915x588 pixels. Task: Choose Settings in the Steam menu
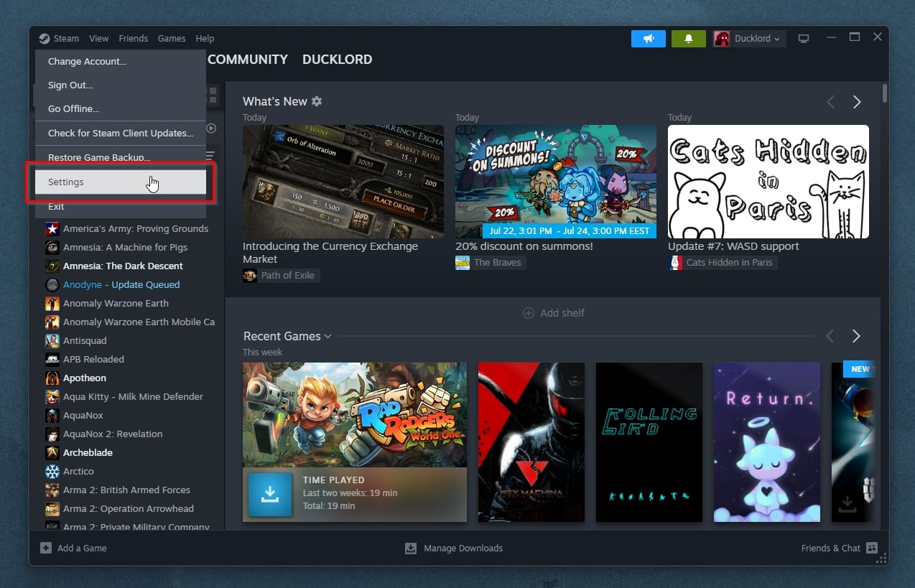pos(121,182)
